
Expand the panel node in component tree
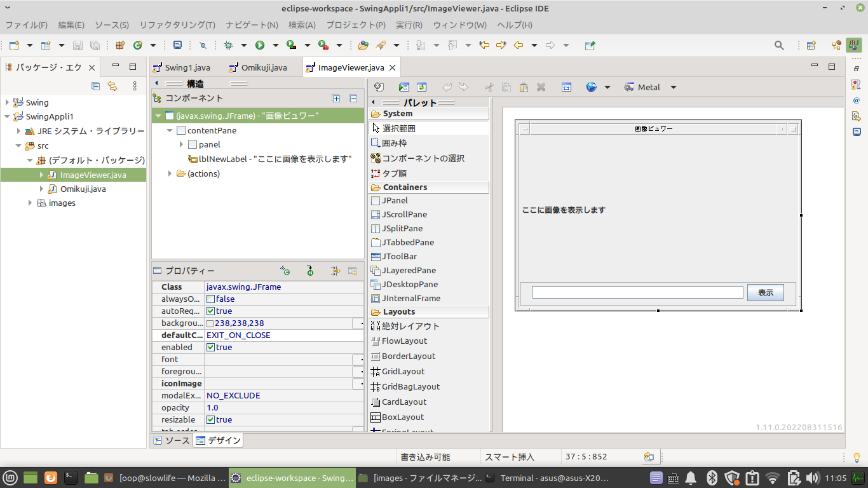[x=182, y=145]
